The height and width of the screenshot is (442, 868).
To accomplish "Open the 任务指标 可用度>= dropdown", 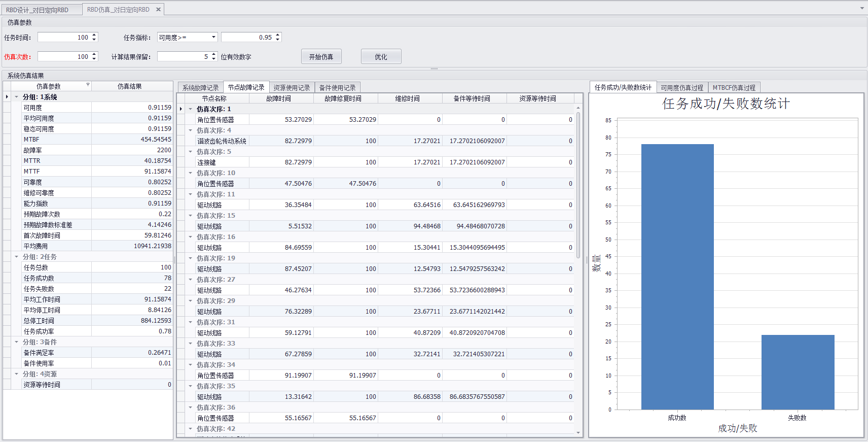I will (x=213, y=37).
